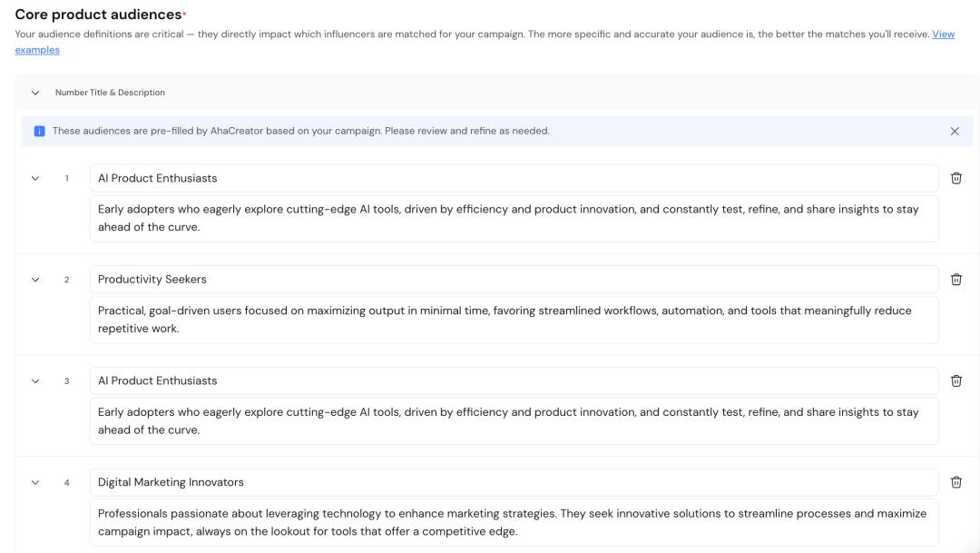Click trash icon for audience number 3

[955, 380]
